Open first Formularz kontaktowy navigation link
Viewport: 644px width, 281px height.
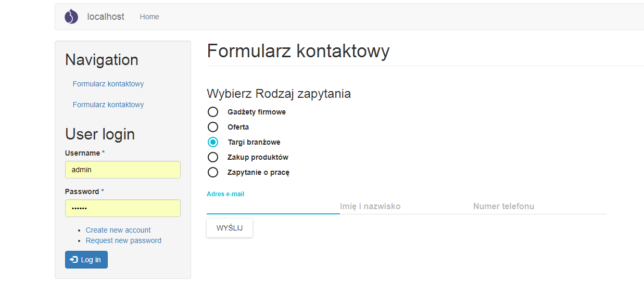click(108, 84)
